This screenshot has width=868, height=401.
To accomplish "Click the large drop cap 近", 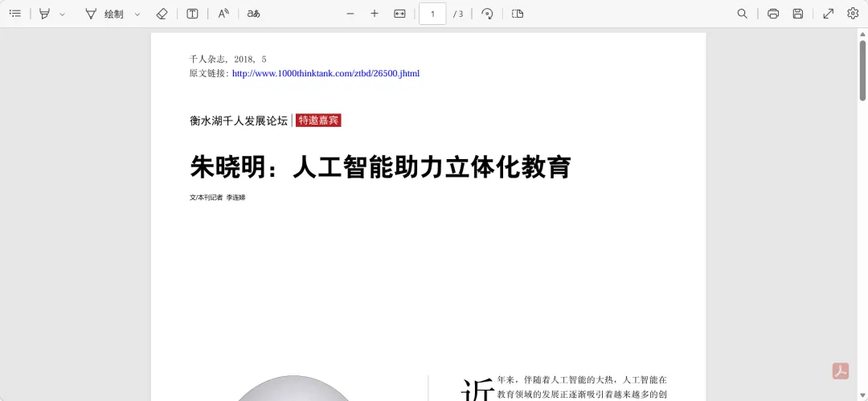I will (x=477, y=390).
